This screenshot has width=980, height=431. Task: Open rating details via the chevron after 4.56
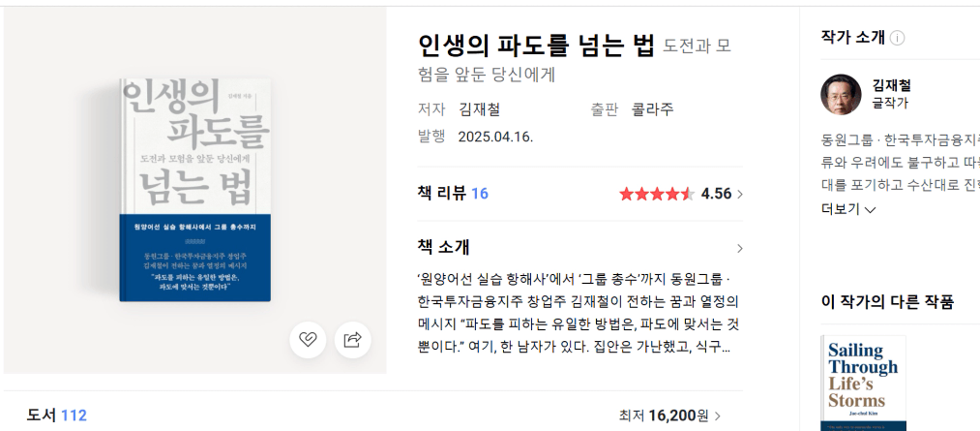[x=740, y=194]
